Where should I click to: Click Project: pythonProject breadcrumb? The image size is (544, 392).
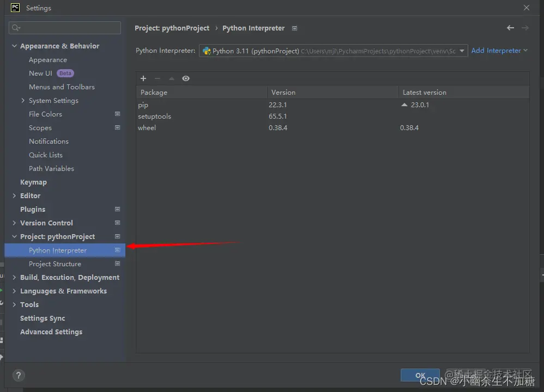click(x=172, y=28)
